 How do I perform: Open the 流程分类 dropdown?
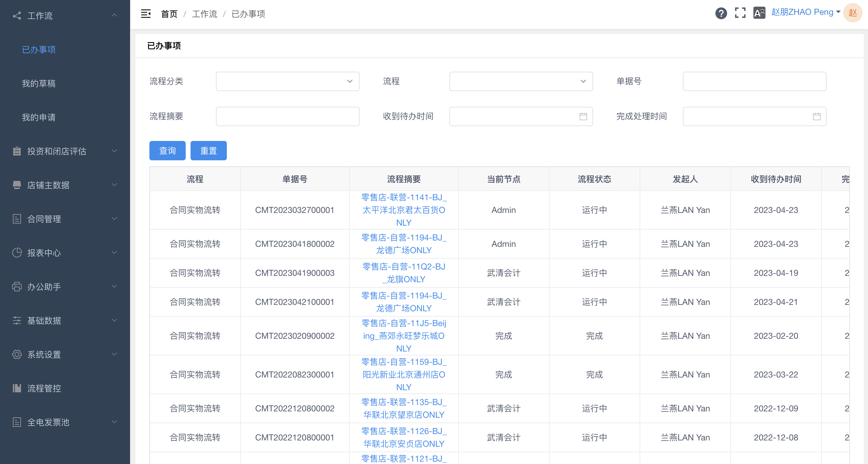tap(287, 81)
